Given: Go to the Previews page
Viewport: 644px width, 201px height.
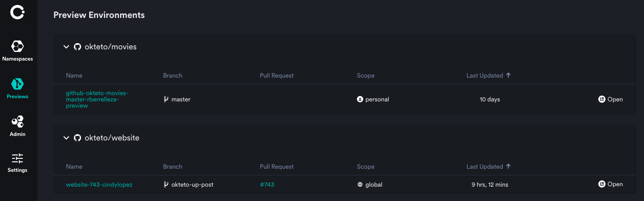Looking at the screenshot, I should pyautogui.click(x=17, y=88).
